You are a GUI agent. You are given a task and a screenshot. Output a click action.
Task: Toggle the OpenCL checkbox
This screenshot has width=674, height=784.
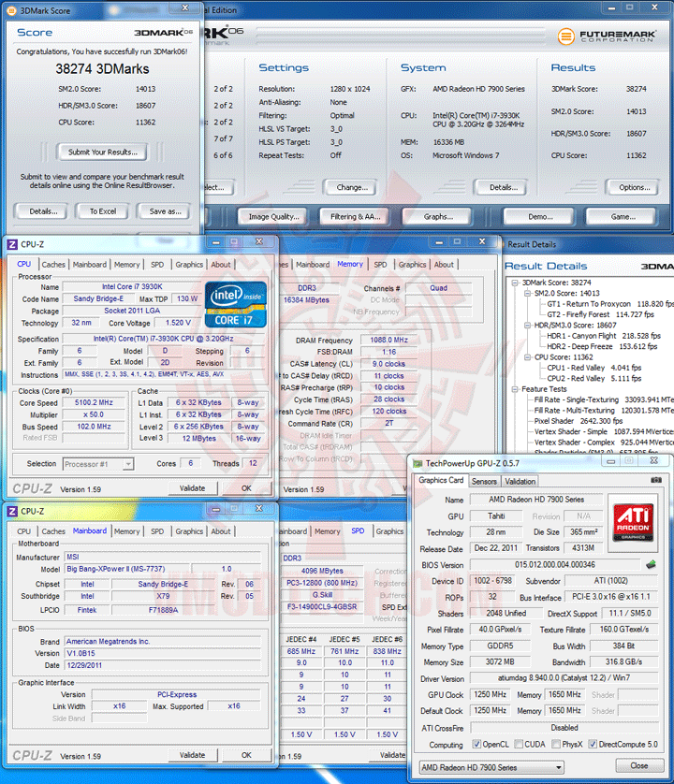click(476, 744)
